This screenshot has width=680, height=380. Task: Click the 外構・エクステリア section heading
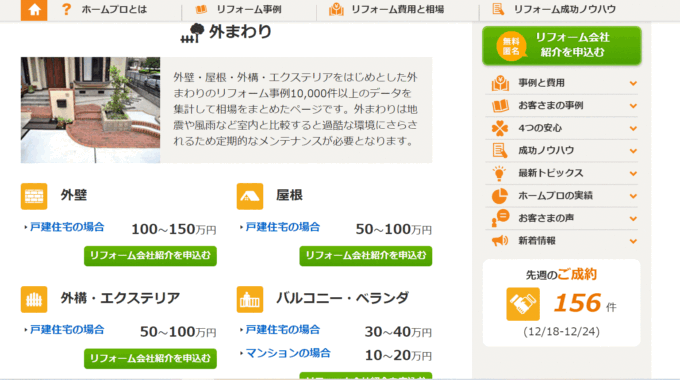(x=120, y=298)
